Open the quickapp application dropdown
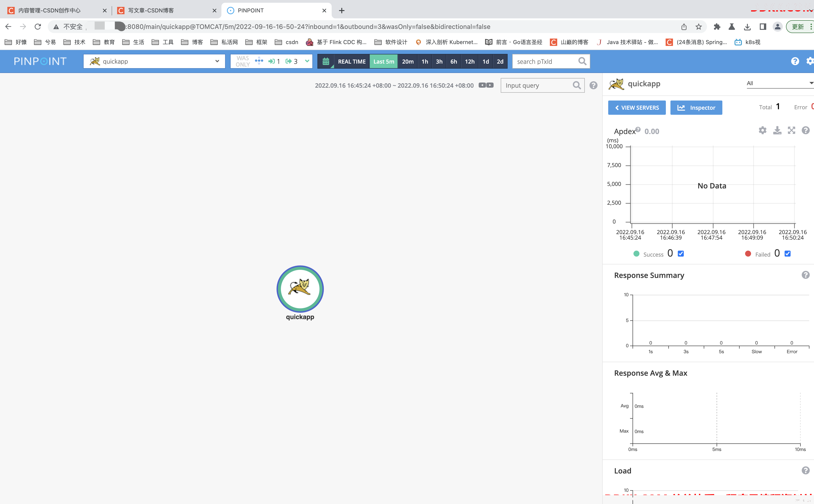The image size is (814, 504). [154, 61]
